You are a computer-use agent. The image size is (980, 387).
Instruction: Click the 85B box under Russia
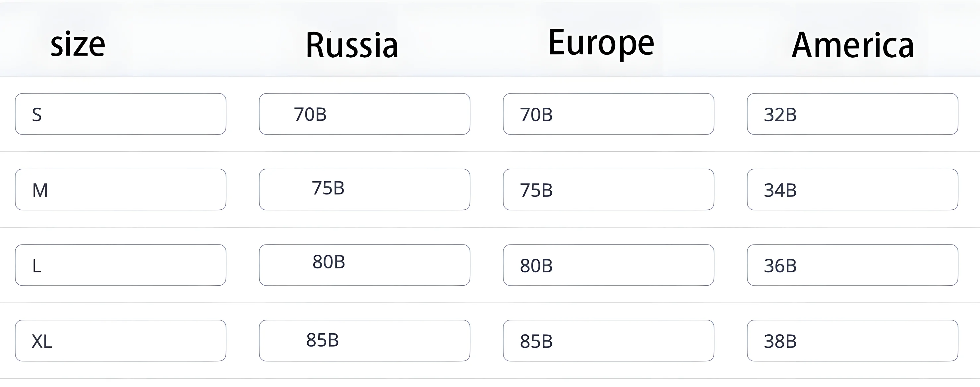pos(364,341)
